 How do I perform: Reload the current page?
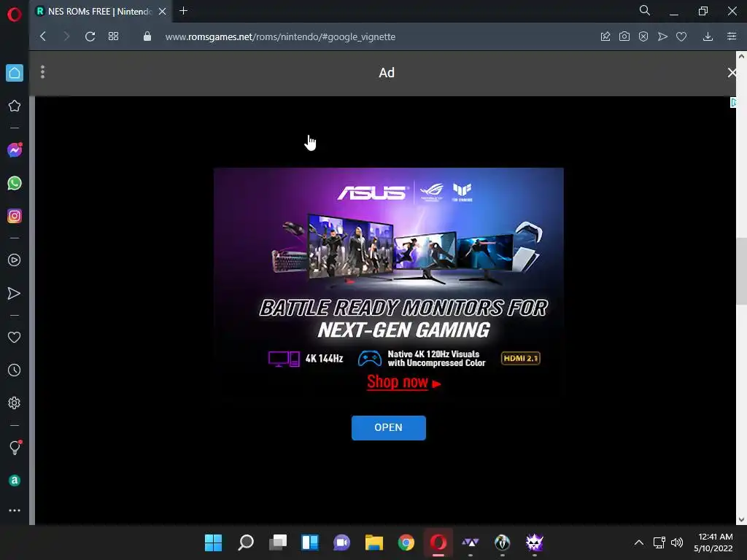coord(90,36)
